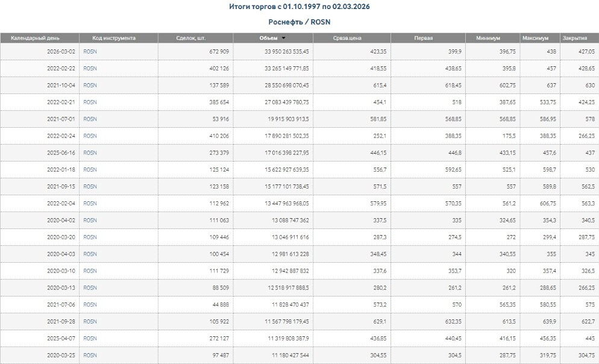Open ROSN link in 2025-06-16 row
Image resolution: width=599 pixels, height=364 pixels.
[x=90, y=153]
